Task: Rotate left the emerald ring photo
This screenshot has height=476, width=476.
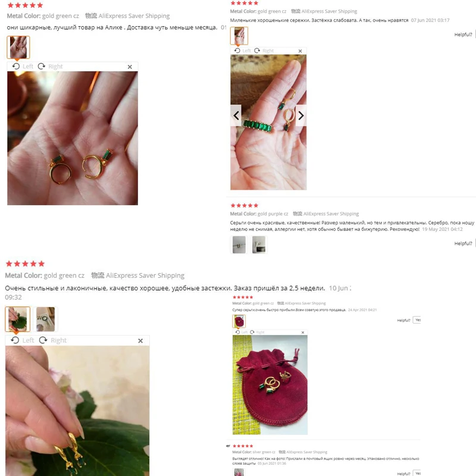Action: point(243,51)
